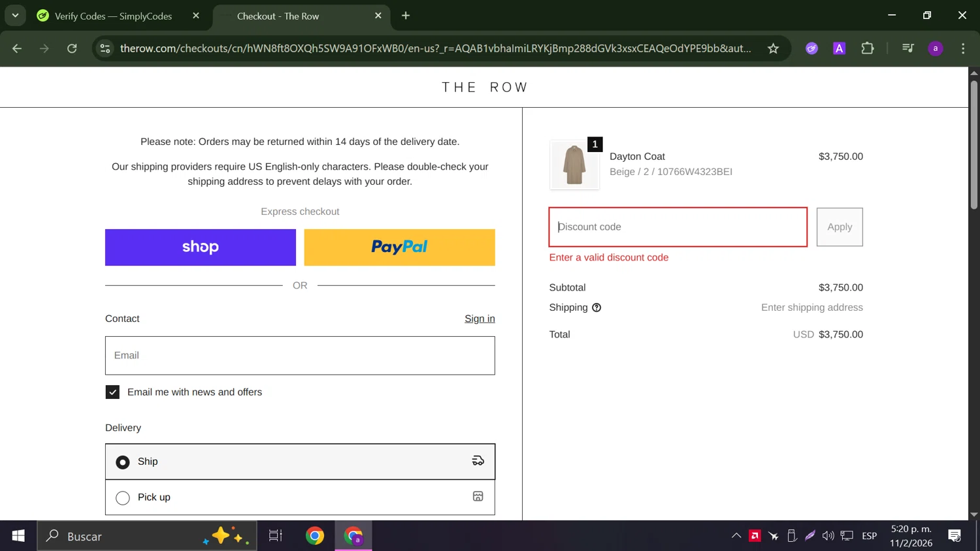
Task: Open the Shipping help question-mark icon
Action: click(596, 307)
